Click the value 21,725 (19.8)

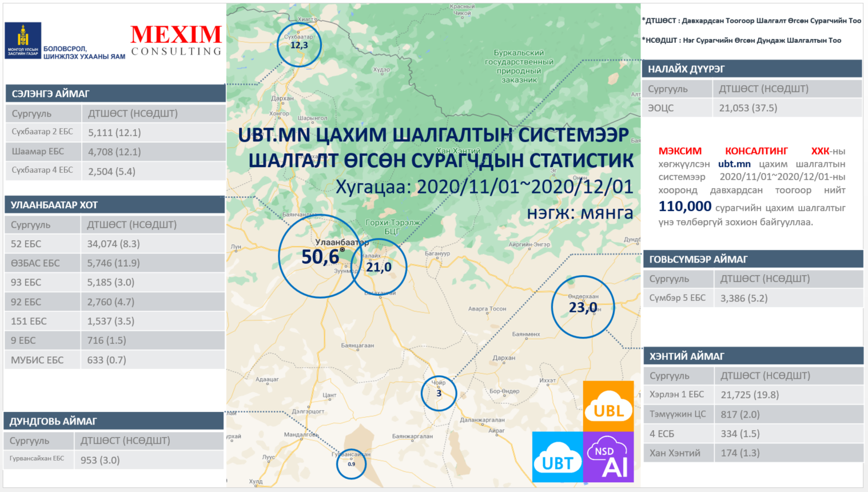(x=750, y=395)
